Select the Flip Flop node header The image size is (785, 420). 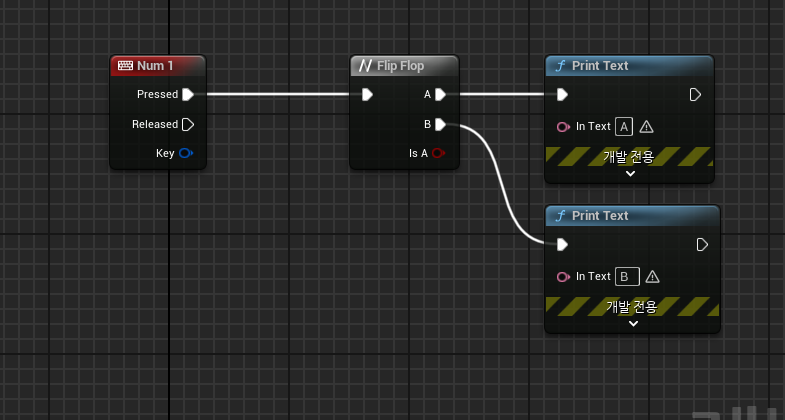pyautogui.click(x=404, y=66)
